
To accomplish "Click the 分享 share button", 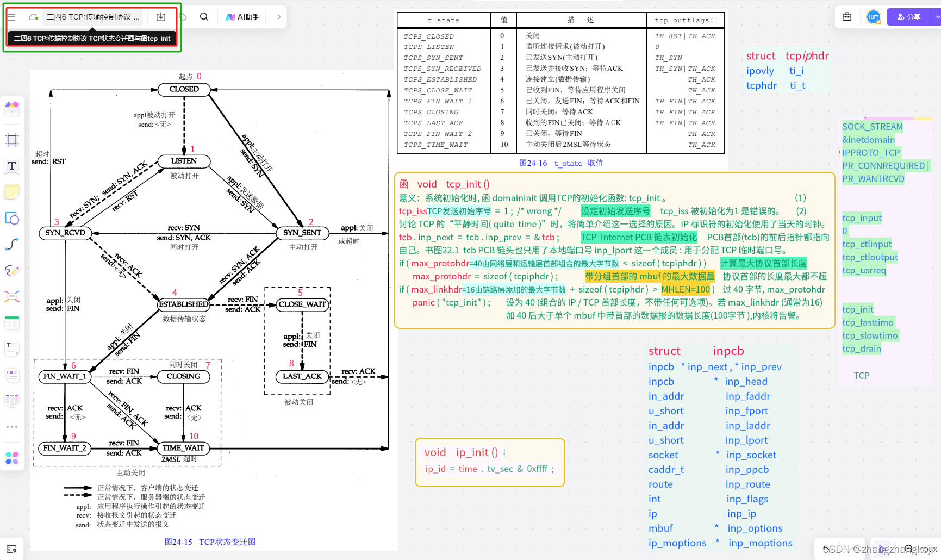I will coord(909,17).
